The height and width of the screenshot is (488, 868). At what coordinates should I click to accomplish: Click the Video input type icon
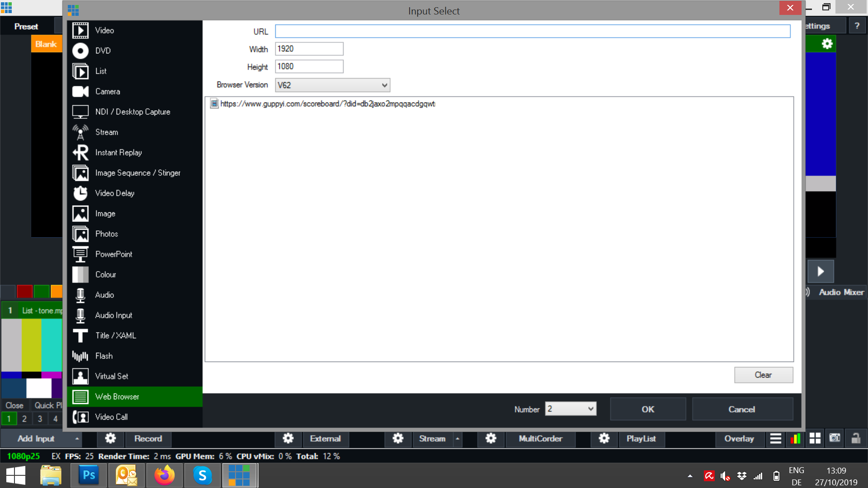[x=80, y=30]
